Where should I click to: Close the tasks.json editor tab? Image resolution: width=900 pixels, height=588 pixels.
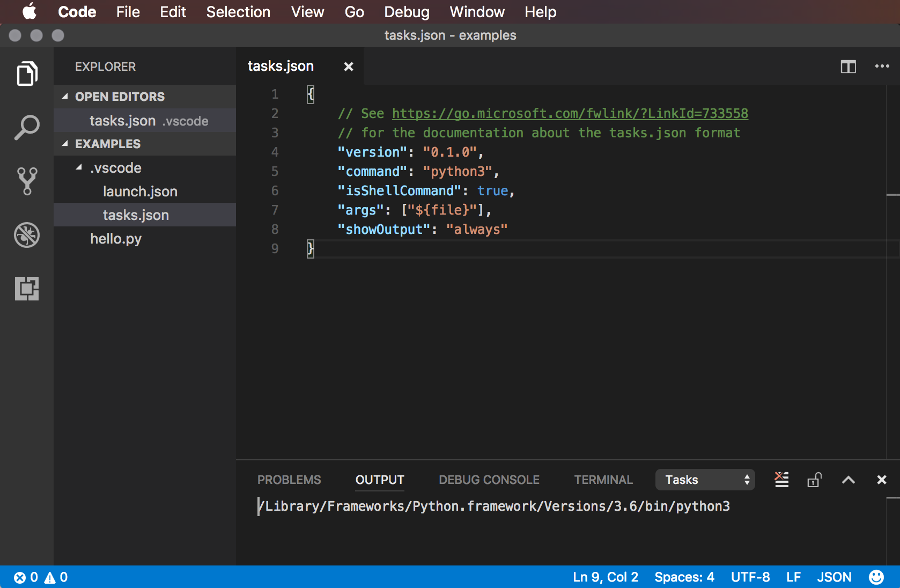[x=348, y=67]
